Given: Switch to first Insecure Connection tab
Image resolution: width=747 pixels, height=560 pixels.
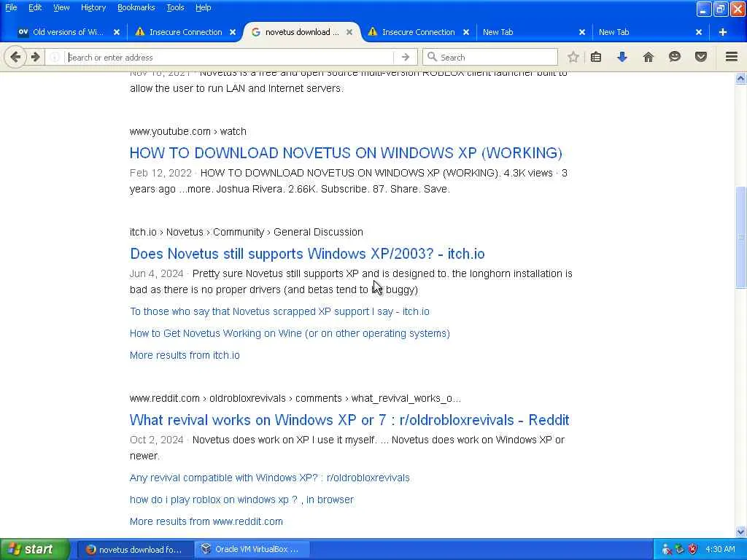Looking at the screenshot, I should [x=186, y=32].
